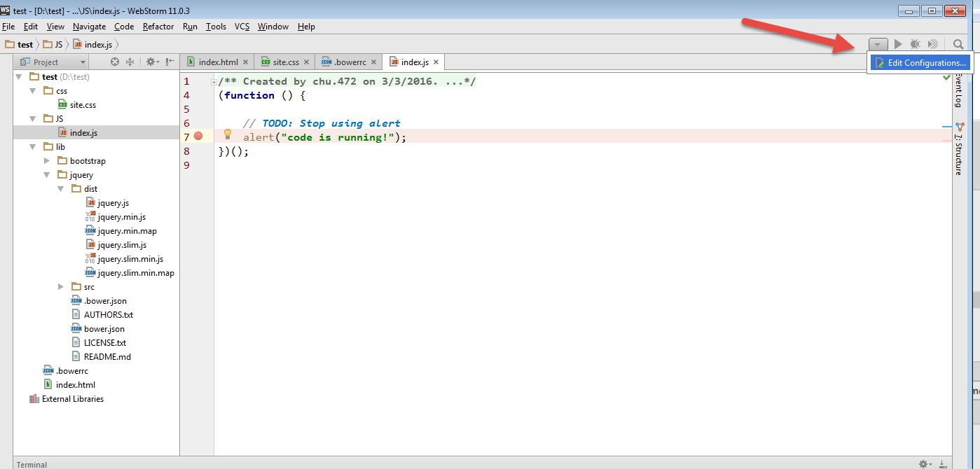This screenshot has height=469, width=980.
Task: Open the VCS menu
Action: coord(242,27)
